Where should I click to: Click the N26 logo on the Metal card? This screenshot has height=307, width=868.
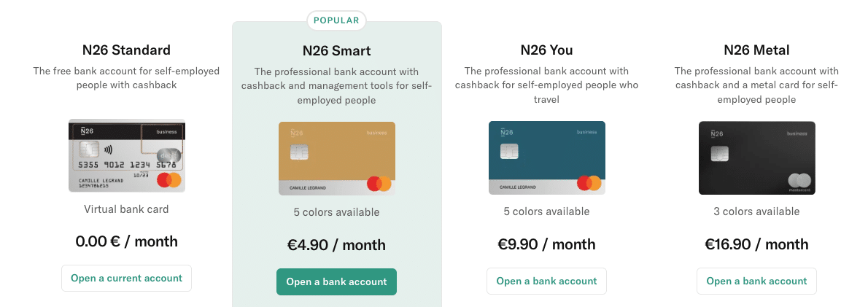(717, 133)
